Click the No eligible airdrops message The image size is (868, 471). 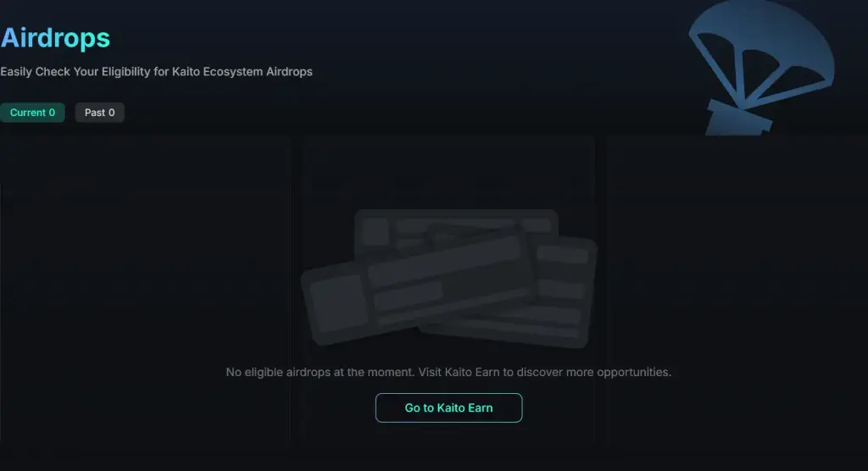coord(320,372)
